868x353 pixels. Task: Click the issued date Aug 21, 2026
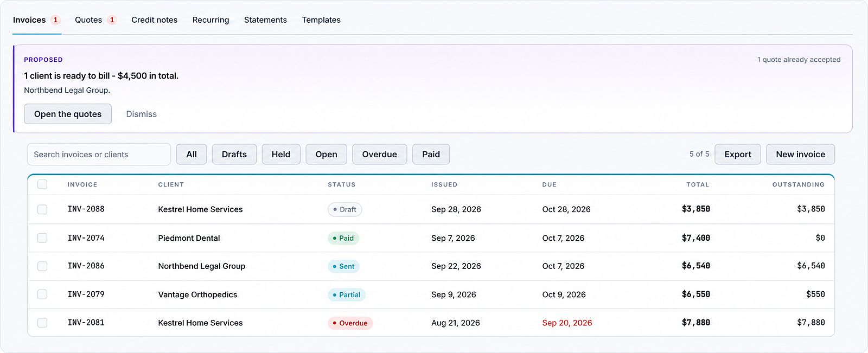coord(456,323)
